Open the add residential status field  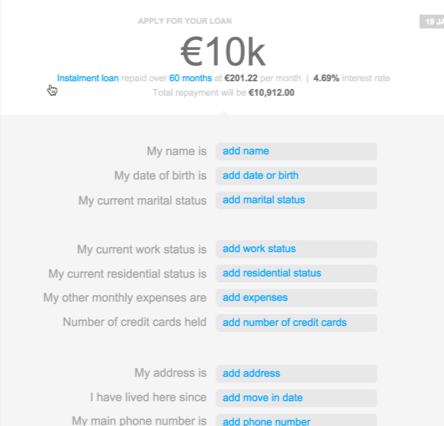(x=296, y=273)
